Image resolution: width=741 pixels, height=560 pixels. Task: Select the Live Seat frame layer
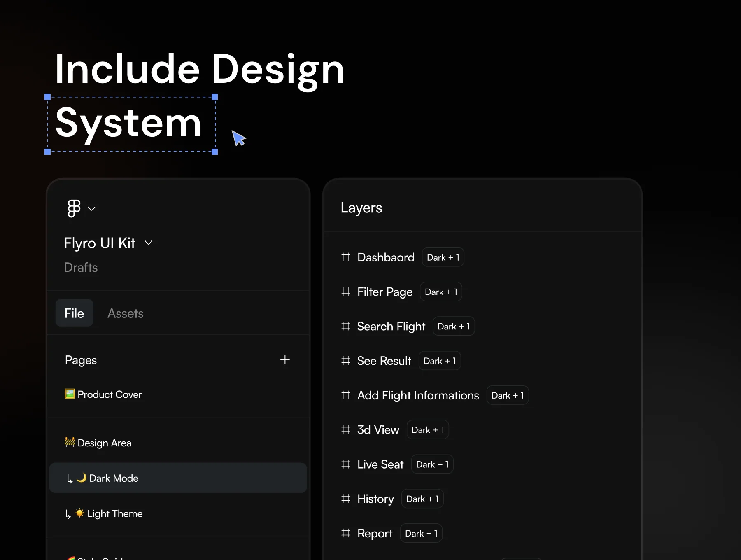[380, 464]
